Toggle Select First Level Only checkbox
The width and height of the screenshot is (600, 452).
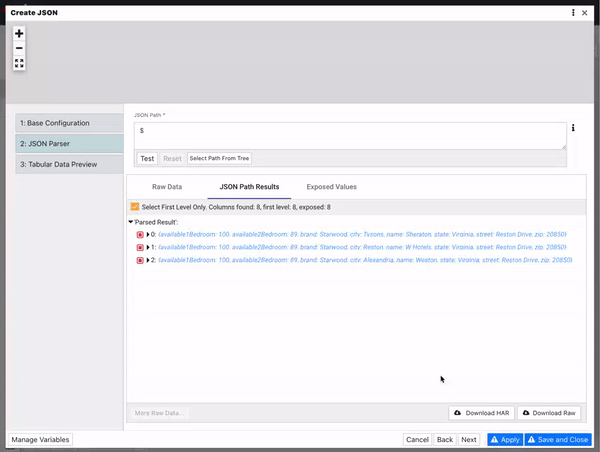click(x=135, y=207)
